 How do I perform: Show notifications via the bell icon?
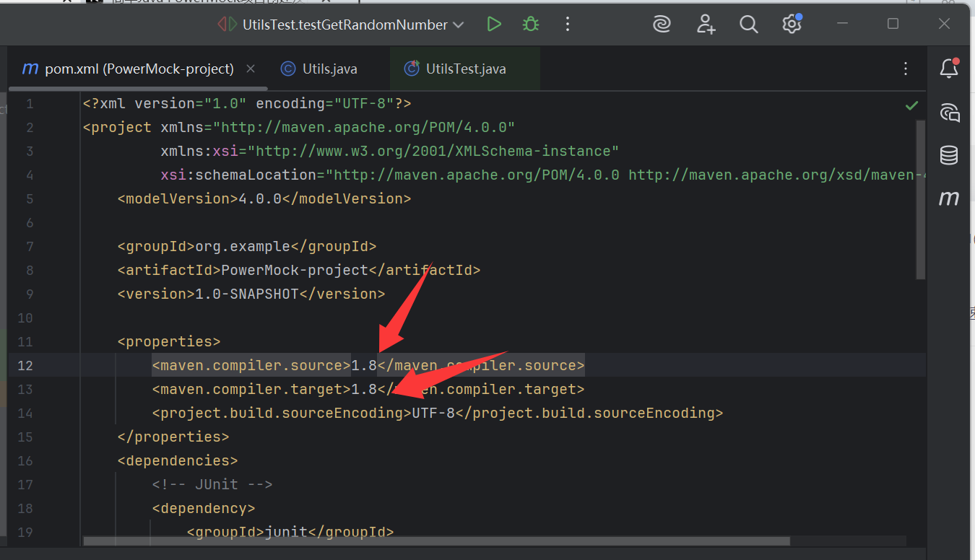coord(948,68)
